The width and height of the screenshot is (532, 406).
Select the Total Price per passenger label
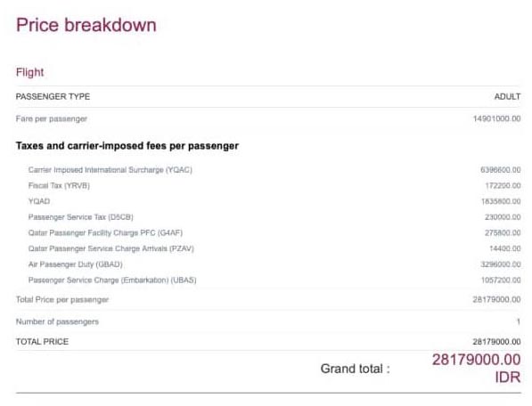click(x=62, y=299)
